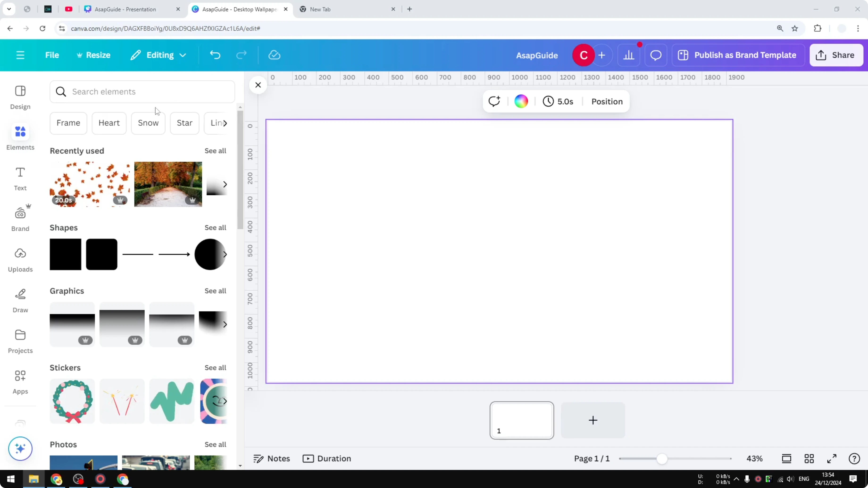The width and height of the screenshot is (868, 488).
Task: Open the Uploads panel
Action: click(x=20, y=259)
